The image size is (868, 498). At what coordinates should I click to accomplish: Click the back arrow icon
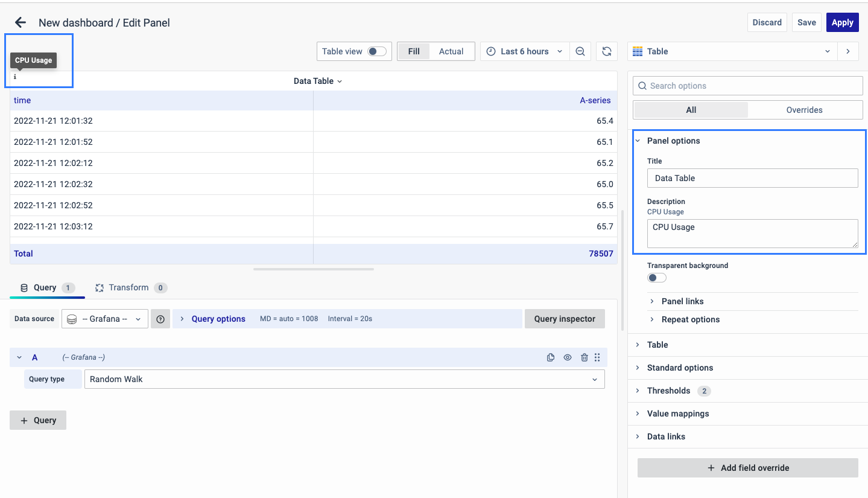point(21,22)
